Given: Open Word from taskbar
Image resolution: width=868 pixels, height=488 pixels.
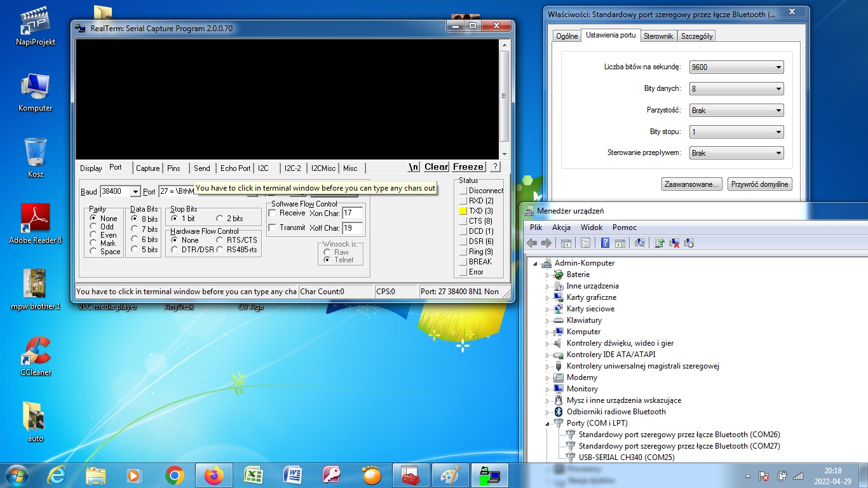Looking at the screenshot, I should (x=293, y=475).
